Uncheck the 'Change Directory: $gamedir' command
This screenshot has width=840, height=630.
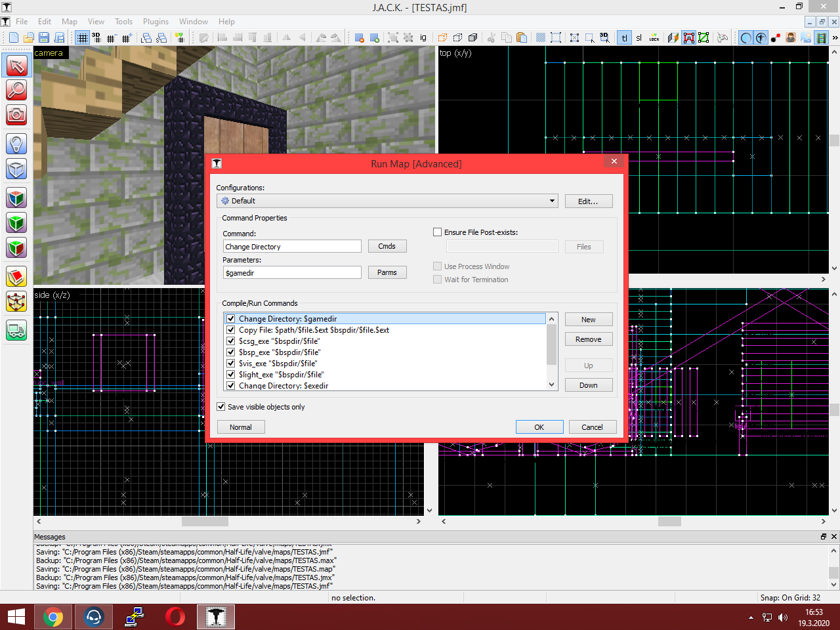click(231, 319)
